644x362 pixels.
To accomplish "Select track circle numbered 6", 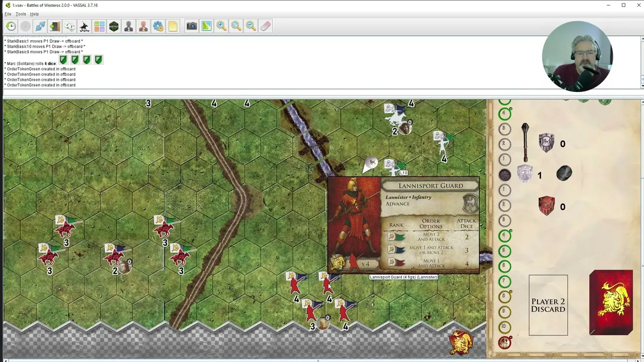I will [x=505, y=266].
